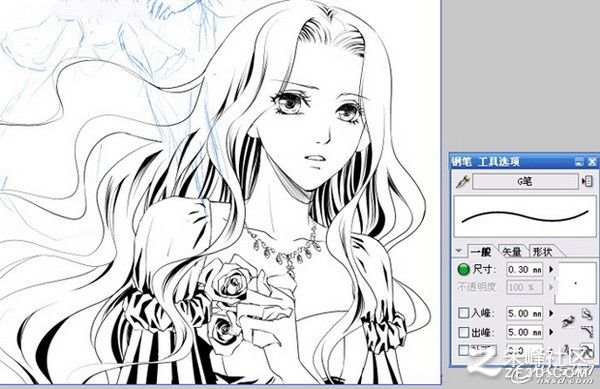Open the 出峰 value slider arrow
Image resolution: width=600 pixels, height=389 pixels.
pyautogui.click(x=551, y=332)
